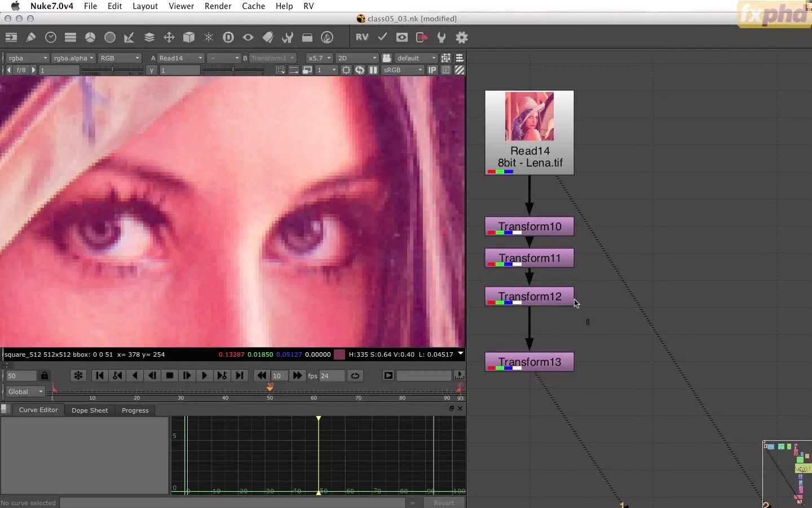Open the Render menu
This screenshot has height=508, width=812.
pyautogui.click(x=218, y=6)
